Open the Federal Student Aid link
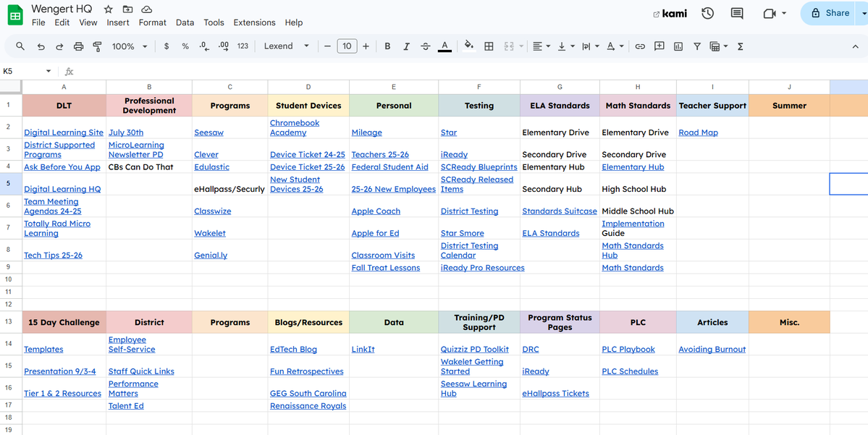The height and width of the screenshot is (435, 868). click(x=389, y=167)
